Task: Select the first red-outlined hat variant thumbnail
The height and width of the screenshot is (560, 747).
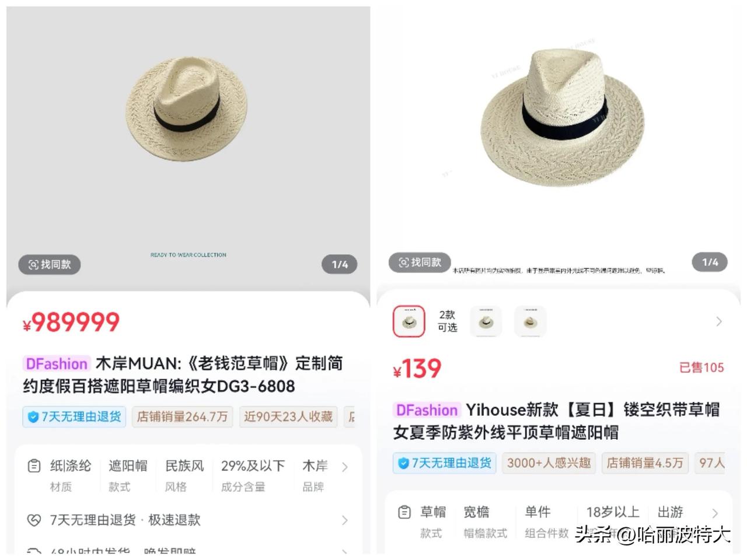Action: pyautogui.click(x=409, y=321)
